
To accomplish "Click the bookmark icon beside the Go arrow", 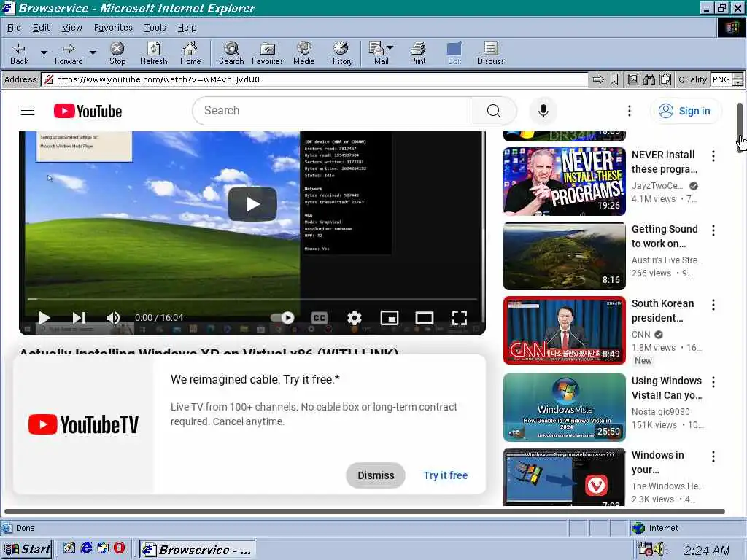I will (x=614, y=79).
